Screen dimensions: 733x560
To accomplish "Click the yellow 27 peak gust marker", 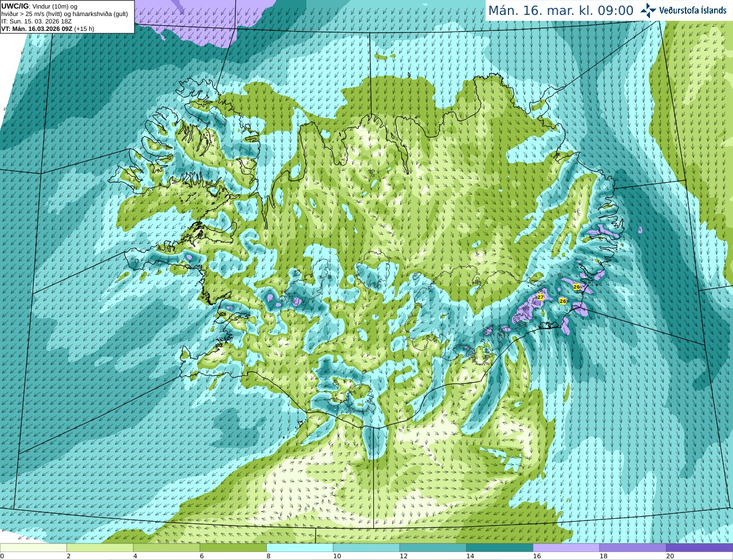I will coord(540,297).
